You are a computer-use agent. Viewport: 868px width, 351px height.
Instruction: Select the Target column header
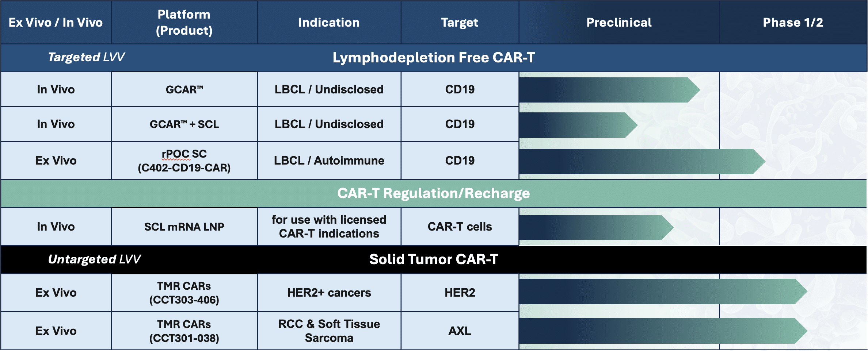tap(460, 23)
